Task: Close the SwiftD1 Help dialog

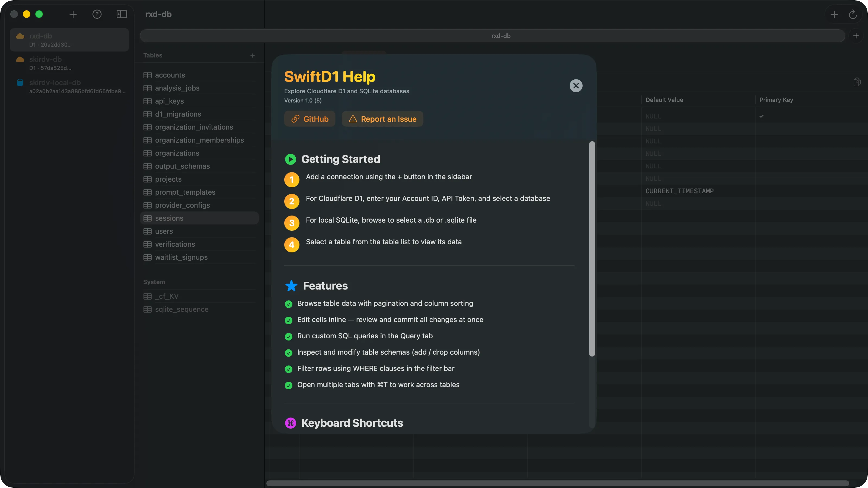Action: [576, 86]
